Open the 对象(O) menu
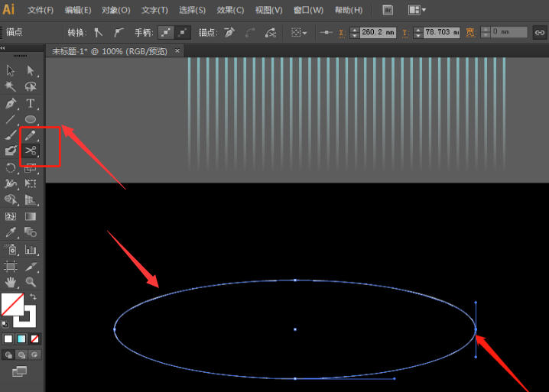 (116, 10)
